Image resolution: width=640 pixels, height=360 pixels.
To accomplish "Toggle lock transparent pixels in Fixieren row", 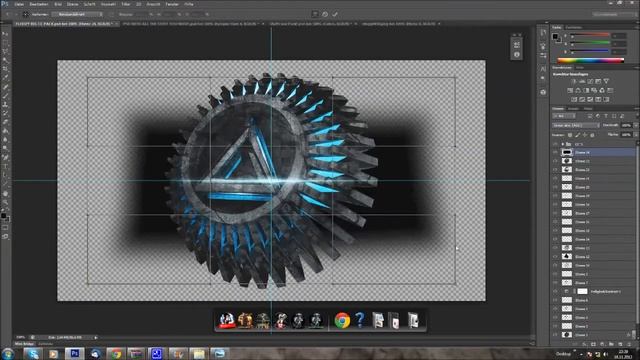I will [x=570, y=135].
